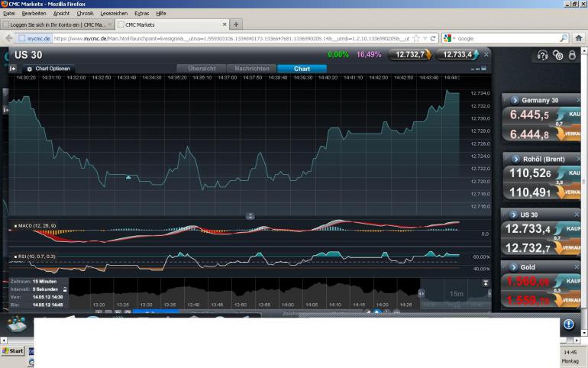
Task: Switch to the Übersicht tab
Action: point(202,69)
